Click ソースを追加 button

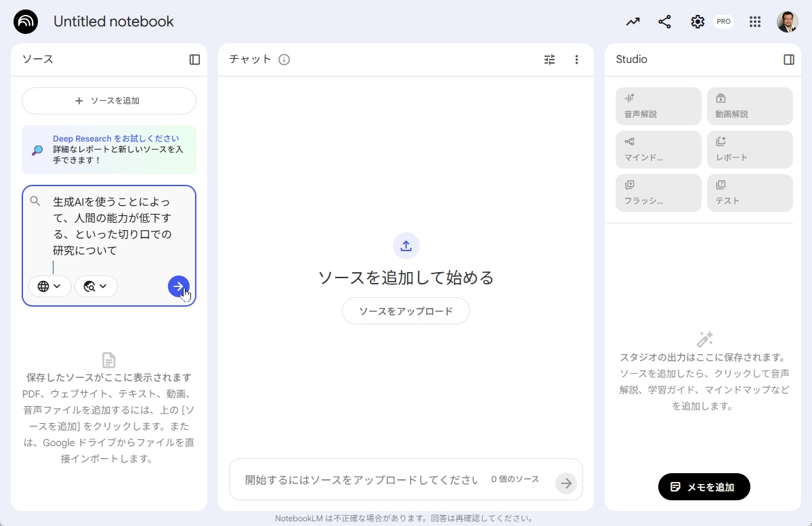pos(109,100)
